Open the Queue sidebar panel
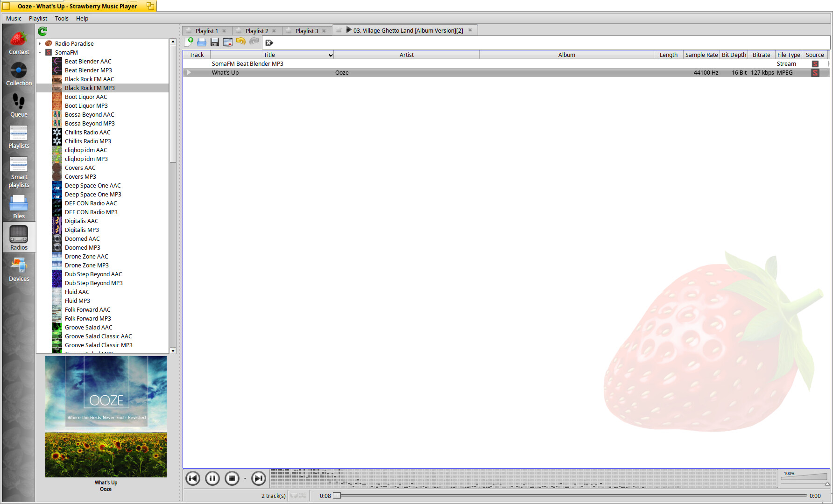The image size is (833, 504). (19, 106)
